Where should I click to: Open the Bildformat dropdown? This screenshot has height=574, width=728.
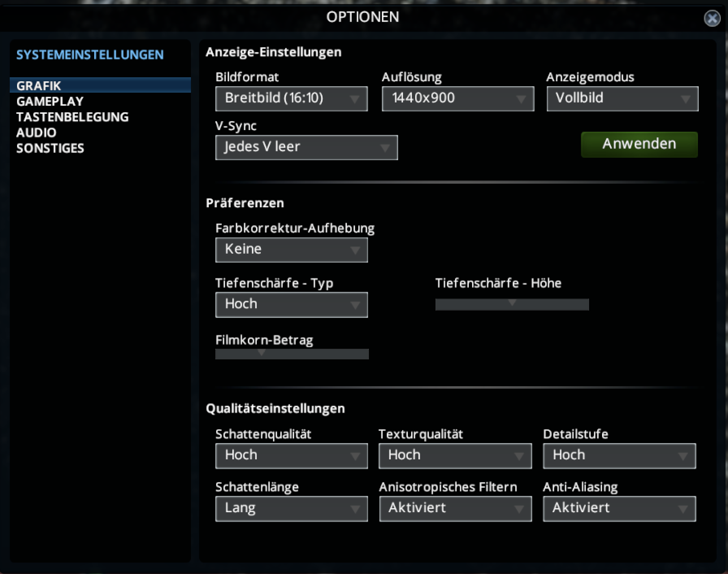click(x=291, y=98)
